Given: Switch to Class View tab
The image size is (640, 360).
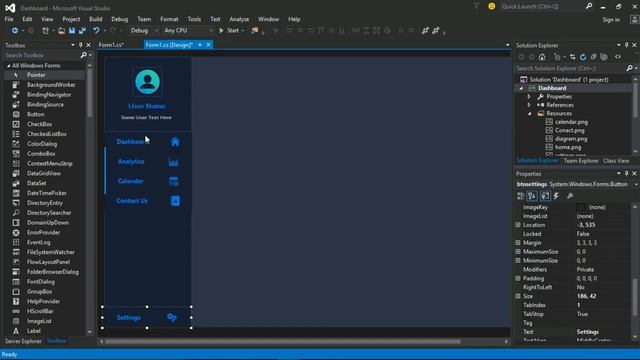Looking at the screenshot, I should point(616,161).
